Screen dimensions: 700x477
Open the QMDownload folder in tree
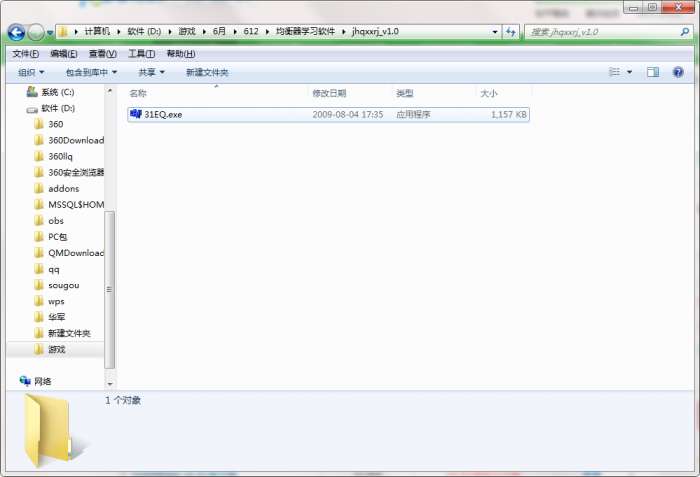(x=69, y=253)
